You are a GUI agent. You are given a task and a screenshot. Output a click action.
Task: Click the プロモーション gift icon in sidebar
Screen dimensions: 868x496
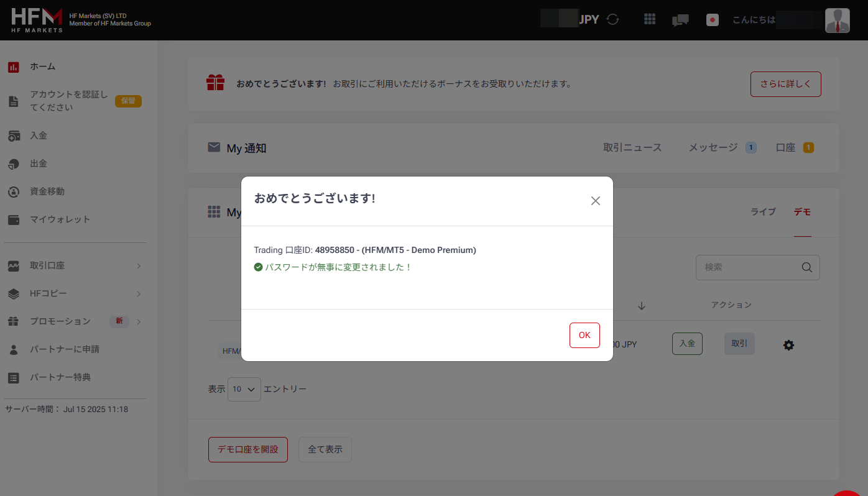pyautogui.click(x=13, y=321)
